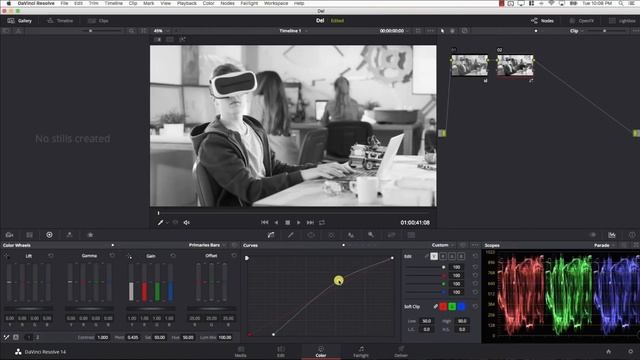640x360 pixels.
Task: Switch to the Deliver page tab
Action: click(x=401, y=352)
